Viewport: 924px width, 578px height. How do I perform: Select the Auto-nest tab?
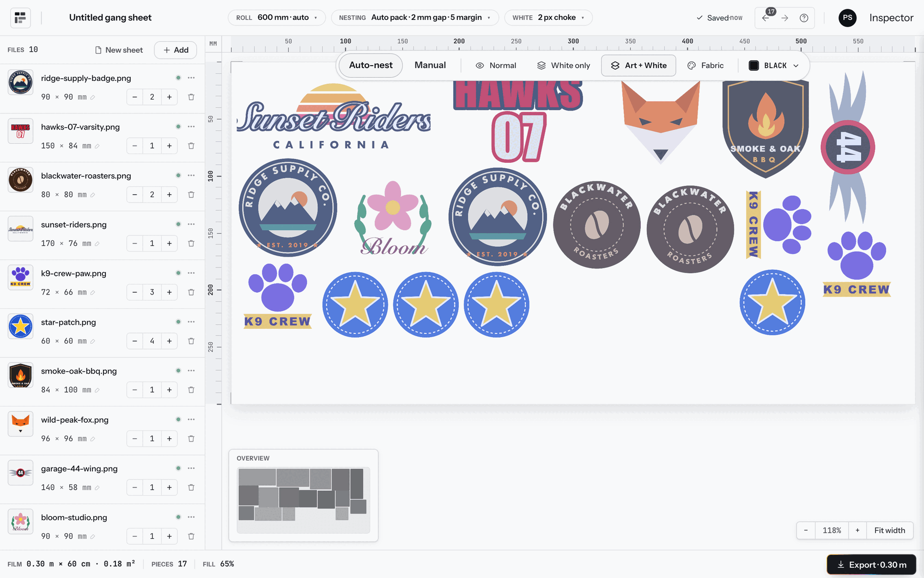(371, 65)
